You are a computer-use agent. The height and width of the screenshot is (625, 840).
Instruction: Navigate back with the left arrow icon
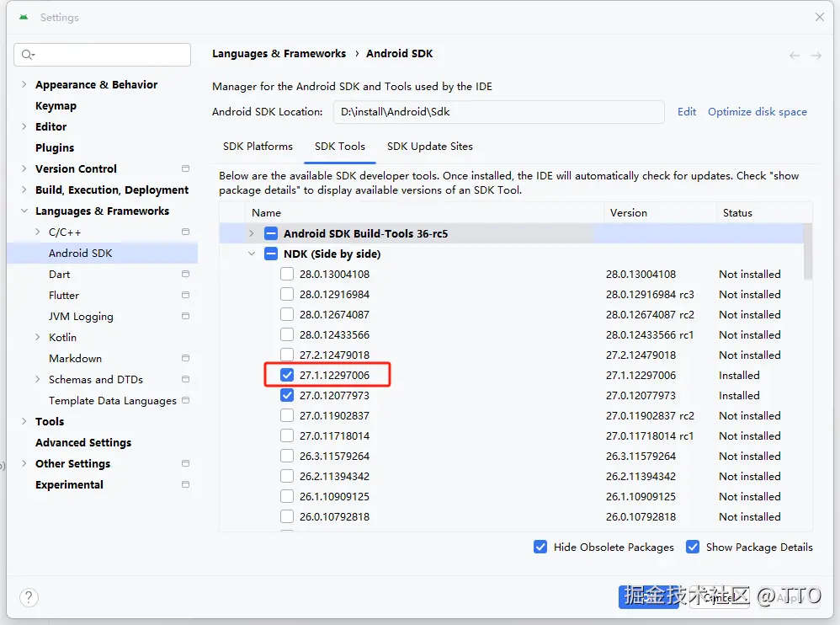[x=795, y=56]
